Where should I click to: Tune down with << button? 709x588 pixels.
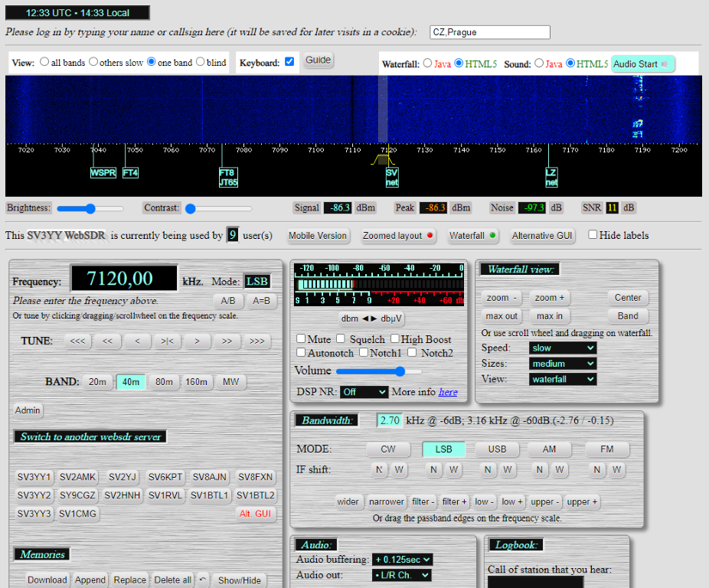[107, 341]
